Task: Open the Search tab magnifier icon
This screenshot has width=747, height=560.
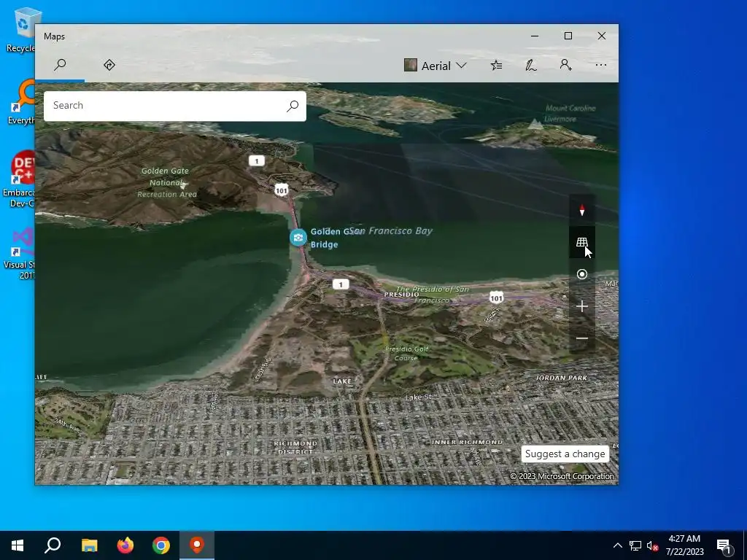Action: point(60,65)
